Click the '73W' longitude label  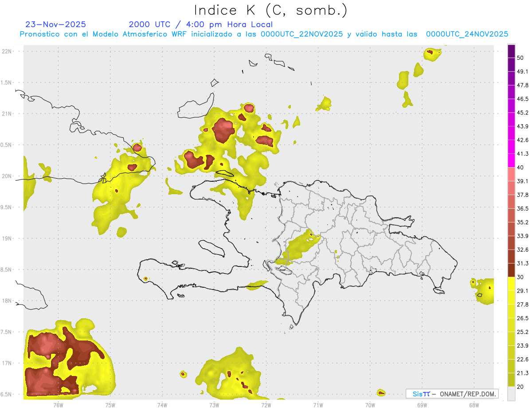pyautogui.click(x=214, y=405)
